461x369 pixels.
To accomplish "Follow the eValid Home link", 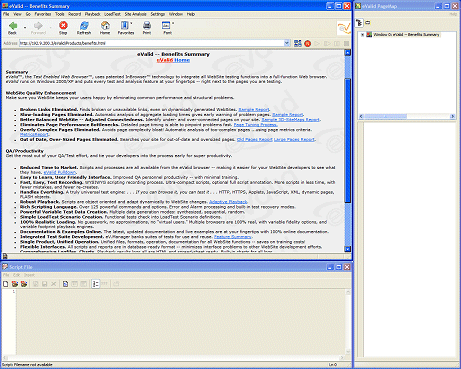I will click(x=173, y=60).
